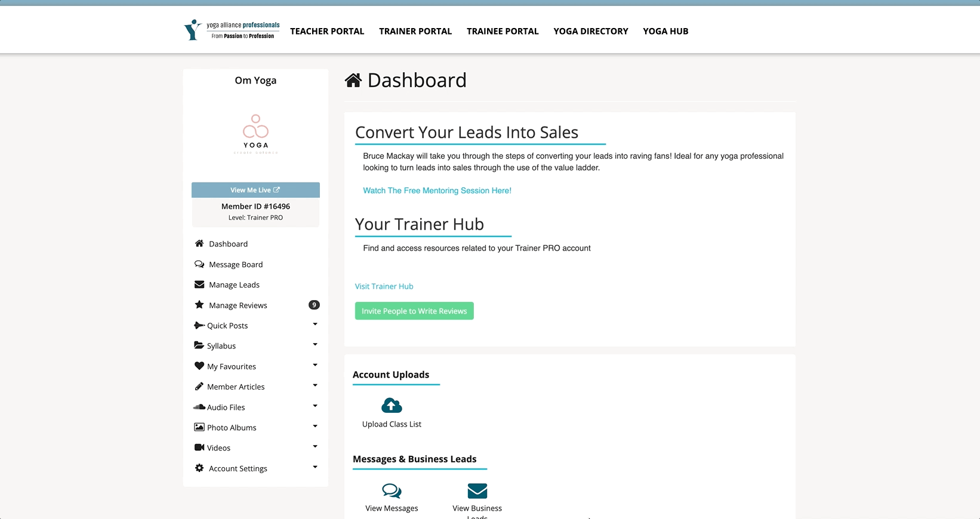Expand the Syllabus dropdown arrow
Screen dimensions: 980x519
(x=315, y=345)
